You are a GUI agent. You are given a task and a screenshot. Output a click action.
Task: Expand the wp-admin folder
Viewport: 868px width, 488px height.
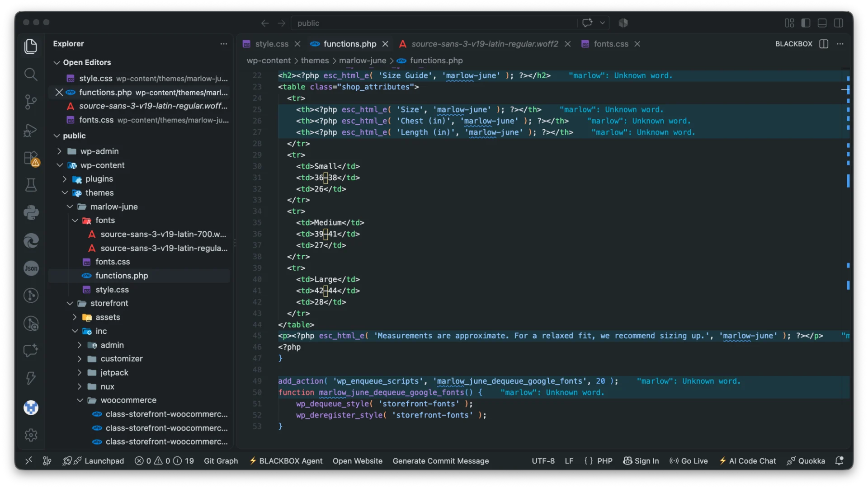click(59, 151)
